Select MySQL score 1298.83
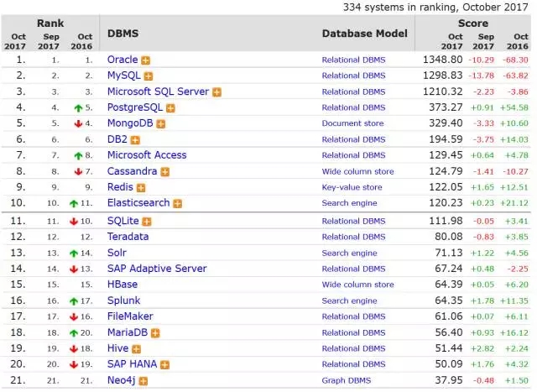Screen dimensions: 537x392 click(x=443, y=76)
